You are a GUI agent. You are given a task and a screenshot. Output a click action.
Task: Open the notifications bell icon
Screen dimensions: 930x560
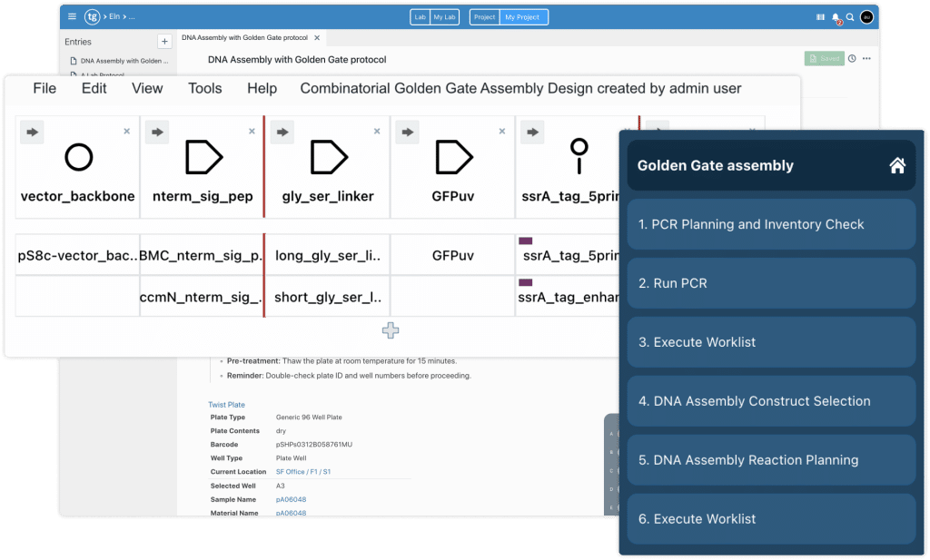[x=835, y=15]
